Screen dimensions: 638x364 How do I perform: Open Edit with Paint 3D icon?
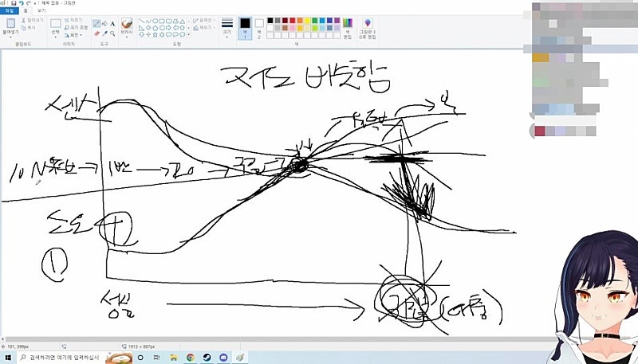368,23
